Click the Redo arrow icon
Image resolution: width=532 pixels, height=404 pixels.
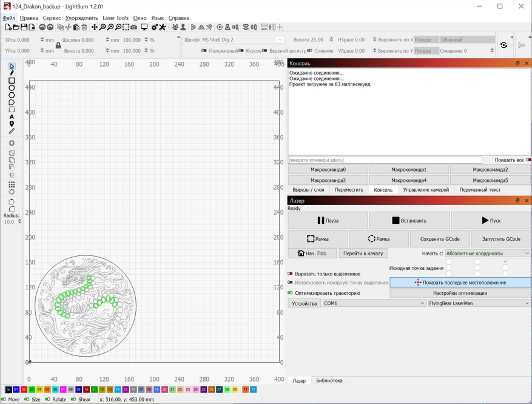(50, 27)
